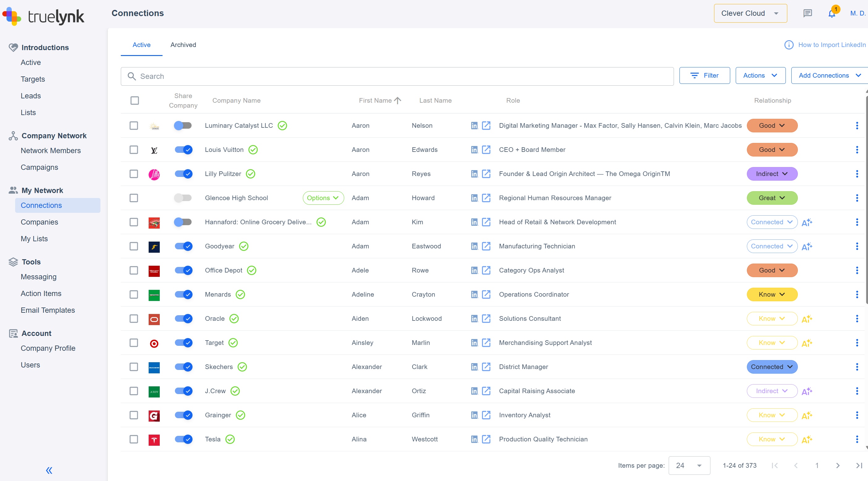
Task: Open Know relationship dropdown for Adeline Crayton
Action: pyautogui.click(x=772, y=294)
